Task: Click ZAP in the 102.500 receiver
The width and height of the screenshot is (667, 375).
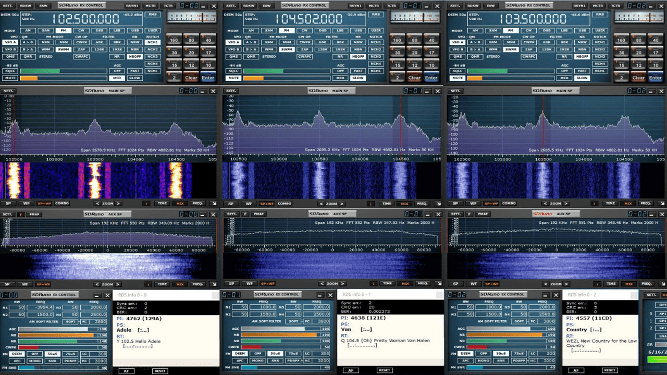Action: [81, 49]
